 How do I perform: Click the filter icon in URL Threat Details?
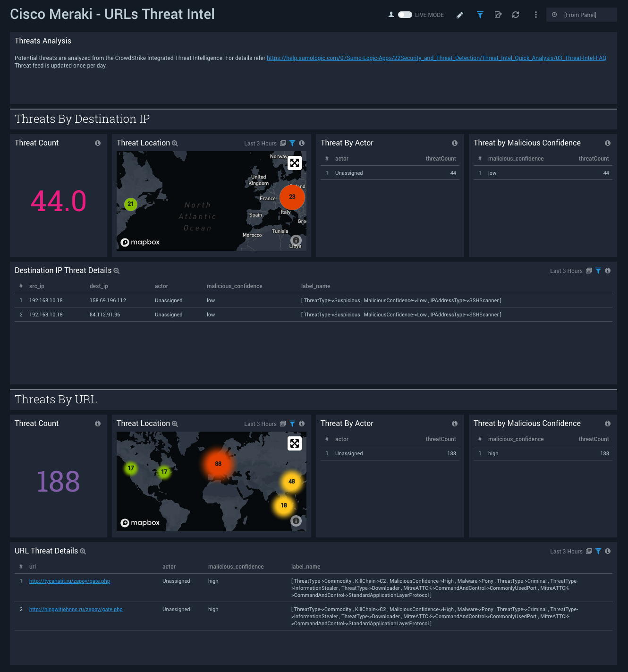(598, 551)
